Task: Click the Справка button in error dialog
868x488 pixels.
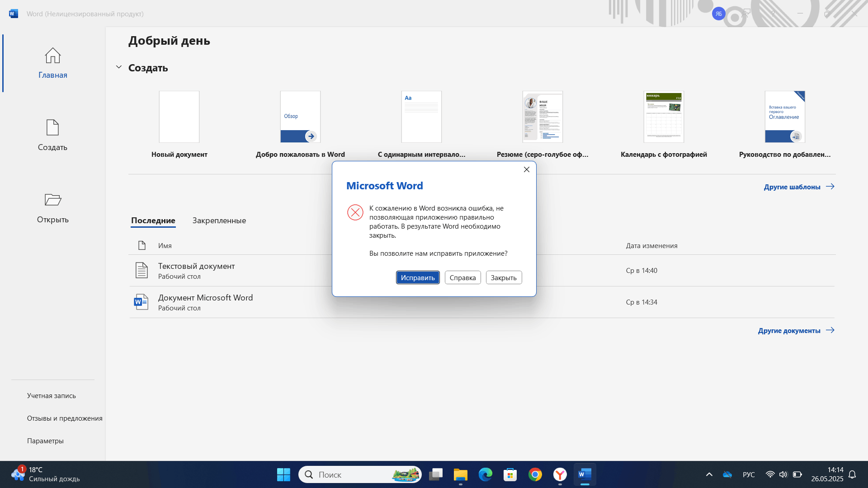Action: click(462, 277)
